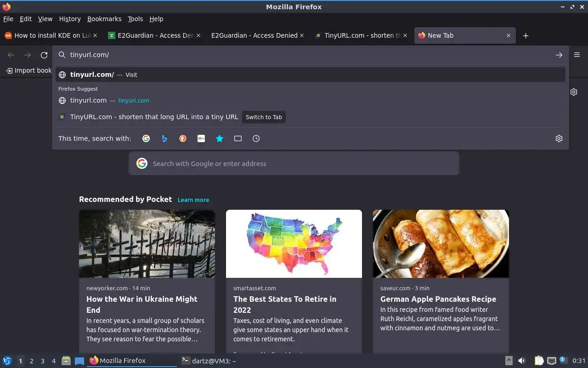Click the go arrow in the address bar
Screen dimensions: 588x368
click(x=559, y=55)
